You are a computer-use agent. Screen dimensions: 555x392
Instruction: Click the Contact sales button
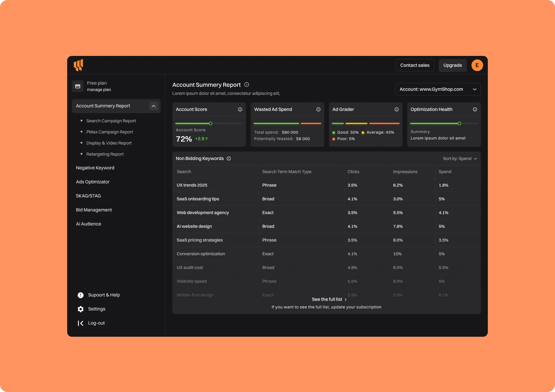point(415,65)
